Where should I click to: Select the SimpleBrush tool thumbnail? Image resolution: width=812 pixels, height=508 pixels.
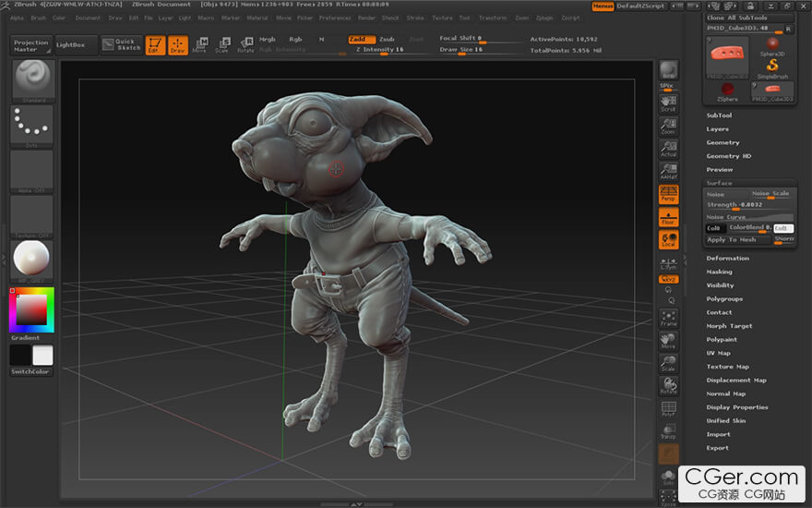point(772,68)
